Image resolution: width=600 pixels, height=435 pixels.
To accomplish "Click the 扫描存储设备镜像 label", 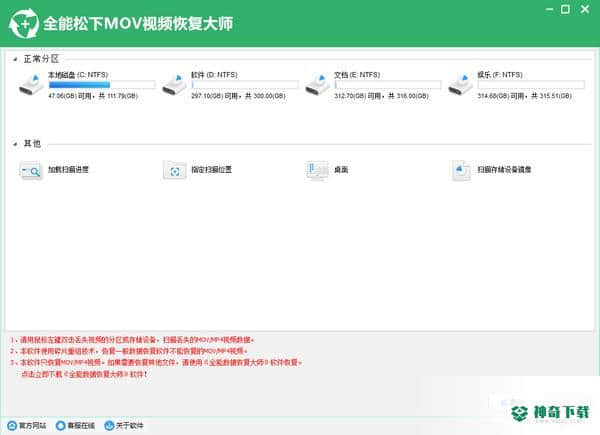I will 504,169.
